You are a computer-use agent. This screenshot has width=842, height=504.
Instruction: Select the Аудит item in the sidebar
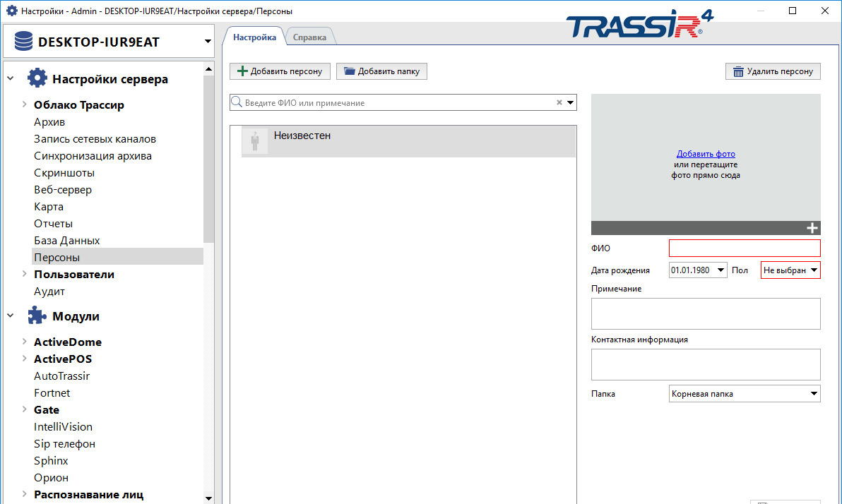click(49, 291)
